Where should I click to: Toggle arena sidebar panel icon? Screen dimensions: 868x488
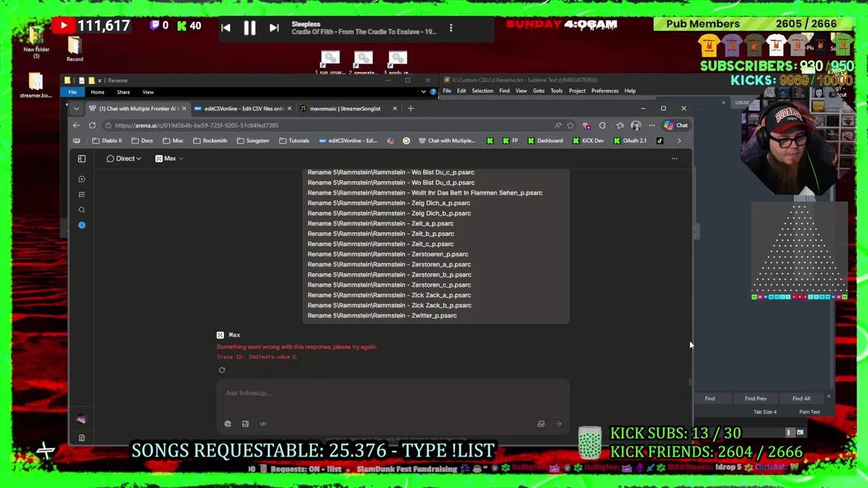click(x=81, y=159)
